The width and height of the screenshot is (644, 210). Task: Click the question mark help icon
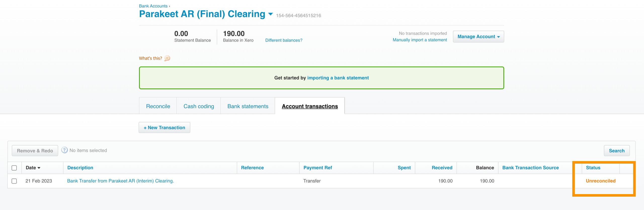(65, 150)
